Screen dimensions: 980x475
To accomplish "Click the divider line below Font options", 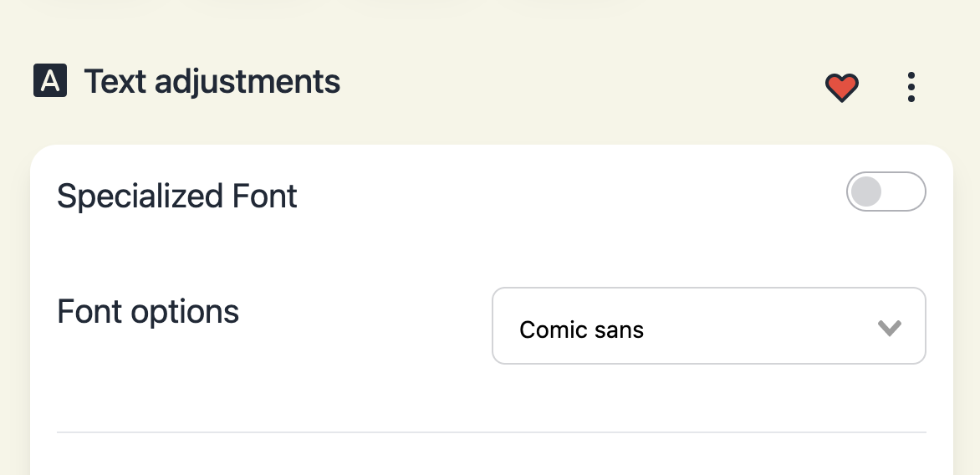I will click(x=491, y=432).
